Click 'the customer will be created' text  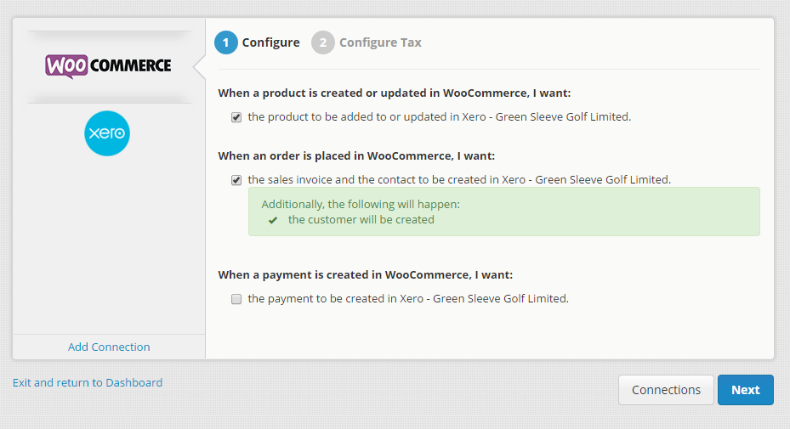click(x=361, y=220)
